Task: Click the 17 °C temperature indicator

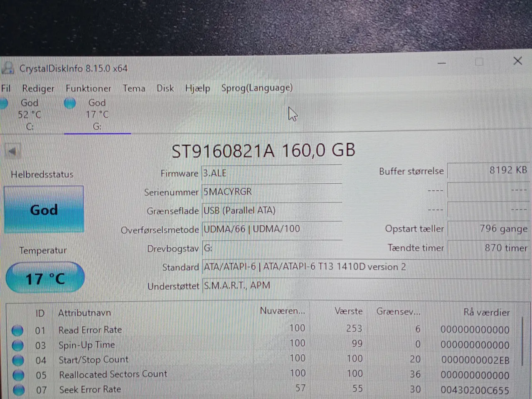Action: pyautogui.click(x=45, y=278)
